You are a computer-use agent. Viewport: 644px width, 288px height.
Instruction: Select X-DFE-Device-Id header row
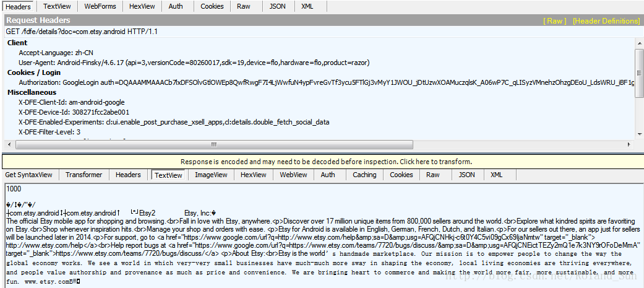point(74,112)
